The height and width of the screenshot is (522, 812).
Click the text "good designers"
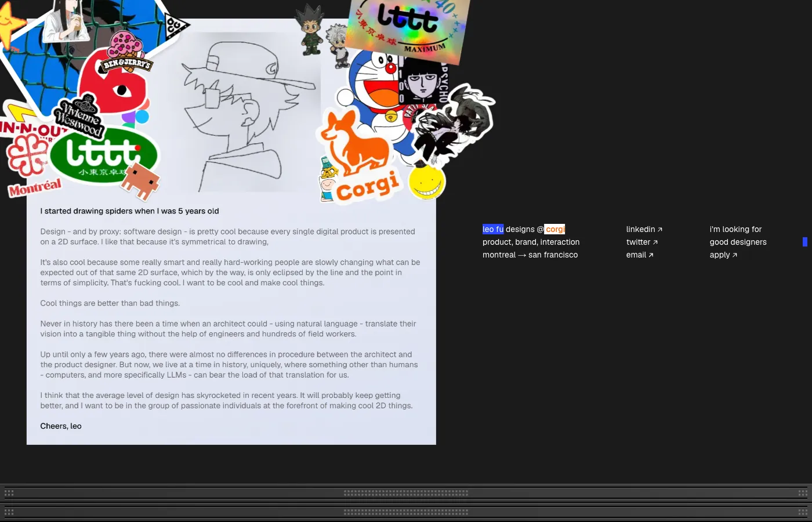click(x=738, y=242)
